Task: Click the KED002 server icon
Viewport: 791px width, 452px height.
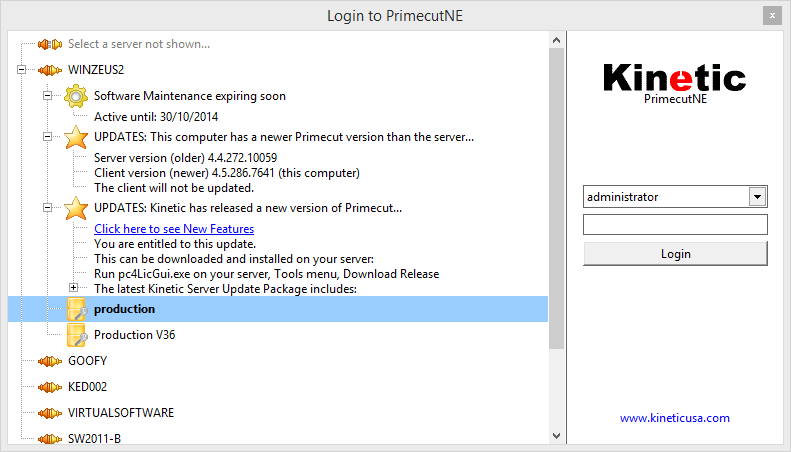Action: (x=50, y=387)
